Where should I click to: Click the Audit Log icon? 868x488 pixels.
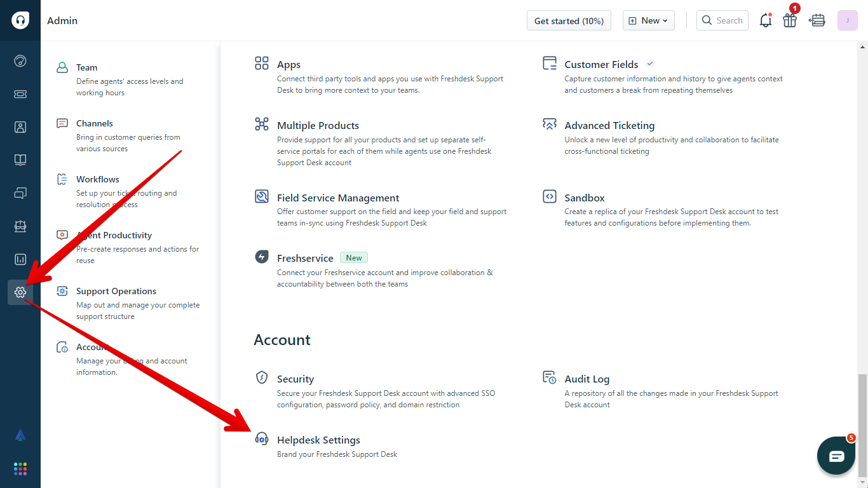(550, 377)
